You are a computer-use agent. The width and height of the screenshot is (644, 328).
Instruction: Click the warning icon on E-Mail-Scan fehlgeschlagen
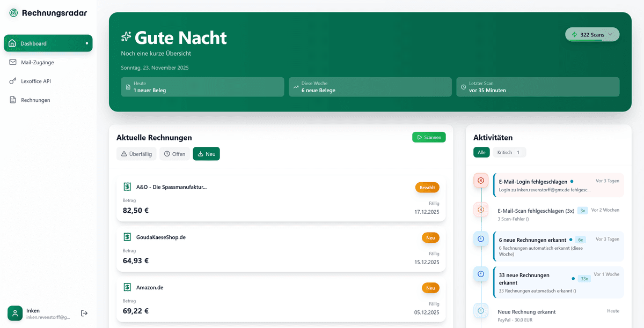coord(480,210)
